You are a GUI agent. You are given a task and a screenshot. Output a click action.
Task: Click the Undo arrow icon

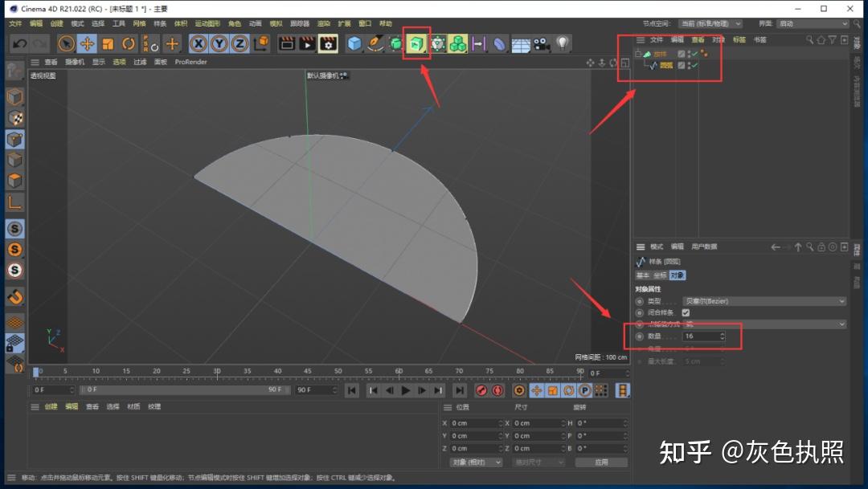click(20, 43)
